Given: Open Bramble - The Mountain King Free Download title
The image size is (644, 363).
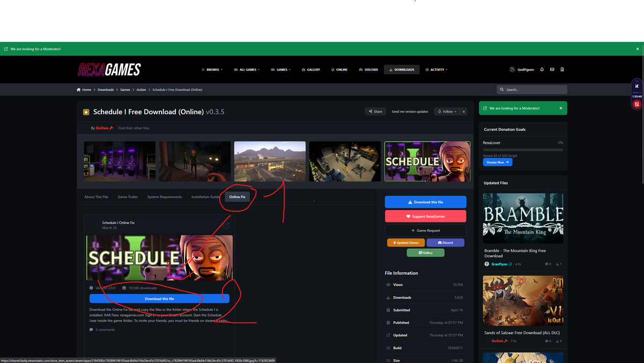Looking at the screenshot, I should pyautogui.click(x=515, y=253).
